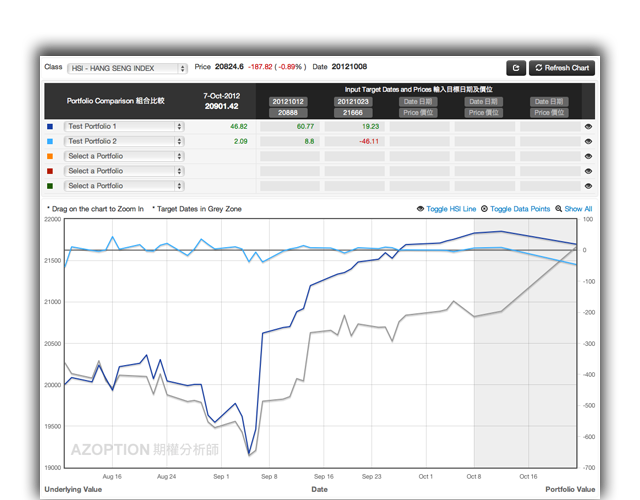Screen dimensions: 640x500
Task: Click the dark green color swatch
Action: click(x=50, y=186)
